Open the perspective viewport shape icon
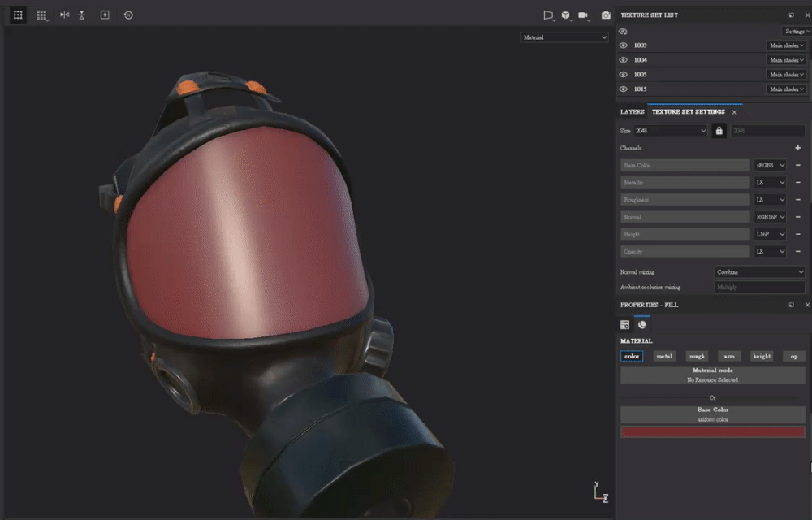 [x=548, y=15]
